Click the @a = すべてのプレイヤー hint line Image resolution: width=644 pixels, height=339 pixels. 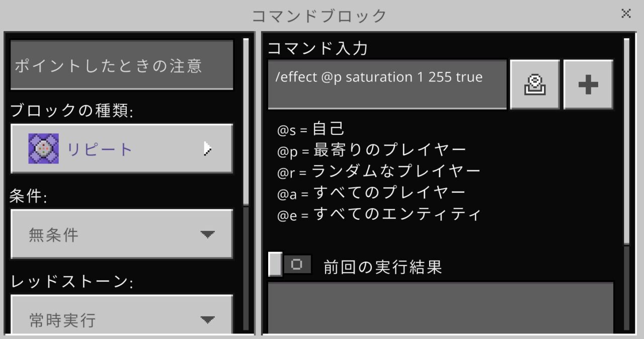(x=371, y=193)
